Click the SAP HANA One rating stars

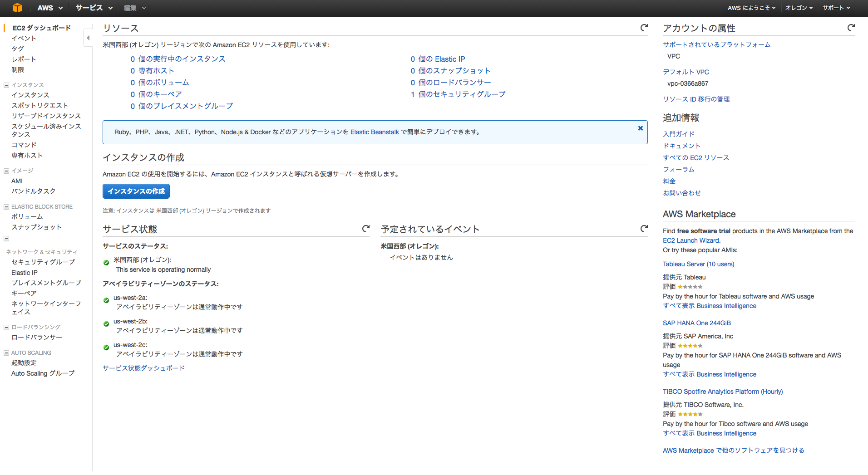690,345
